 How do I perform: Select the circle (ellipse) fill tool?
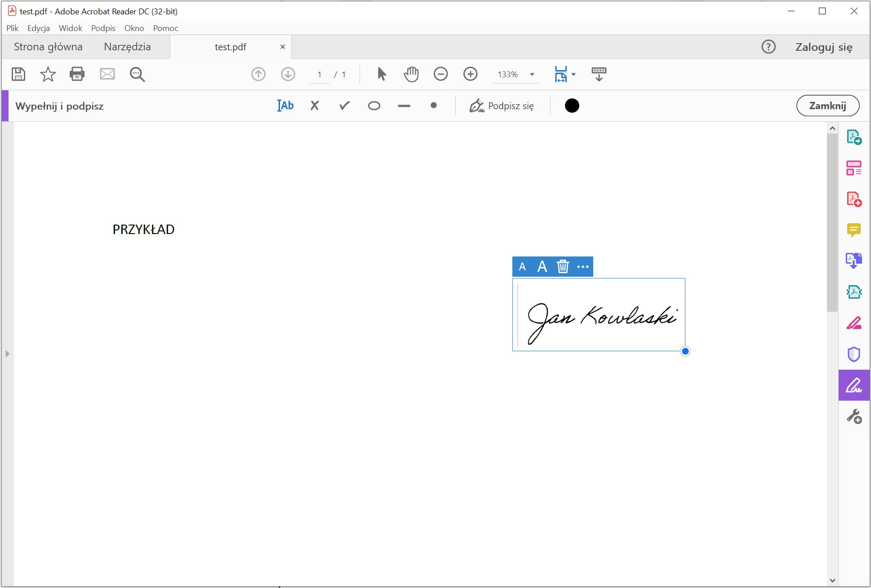374,106
